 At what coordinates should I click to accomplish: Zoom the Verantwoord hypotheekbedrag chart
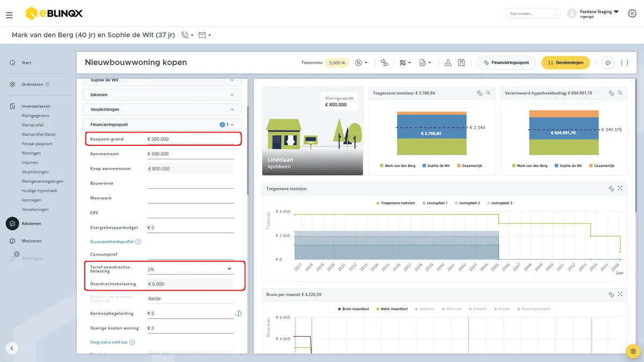coord(620,93)
